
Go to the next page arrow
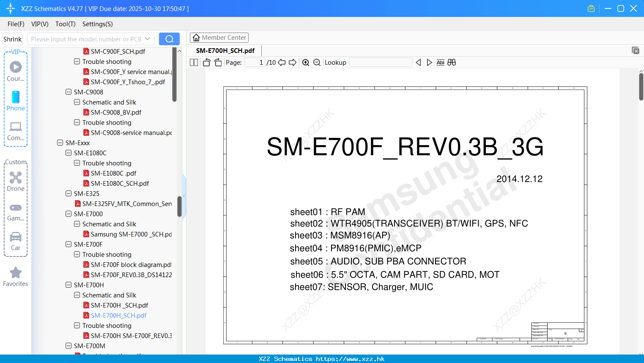293,63
